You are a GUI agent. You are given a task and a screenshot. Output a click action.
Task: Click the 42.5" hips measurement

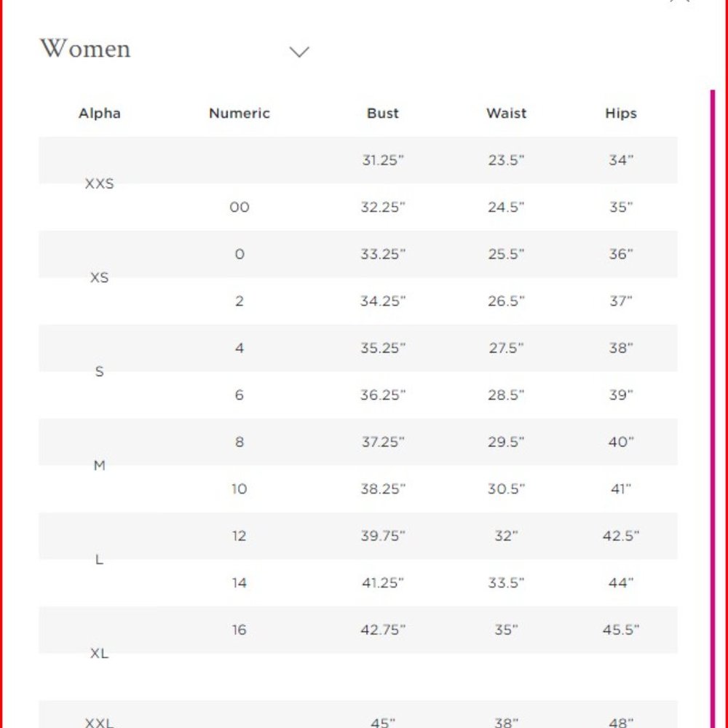(620, 536)
